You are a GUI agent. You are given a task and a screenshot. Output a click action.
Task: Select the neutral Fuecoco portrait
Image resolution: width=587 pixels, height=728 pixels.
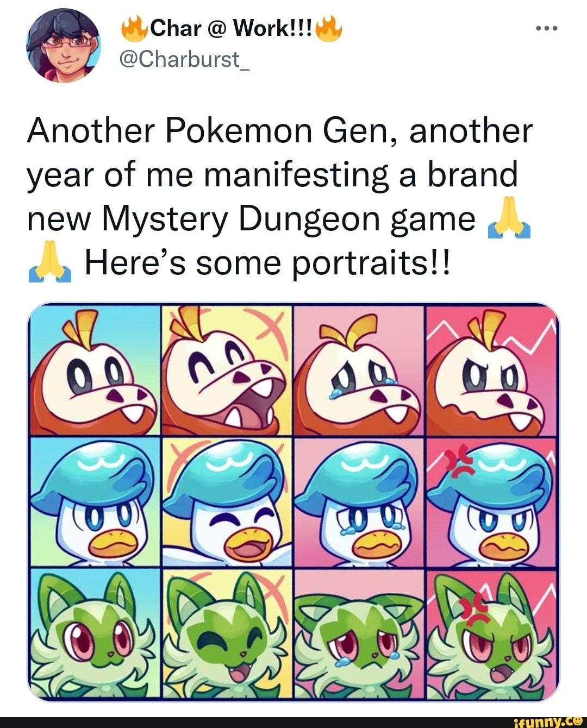point(95,369)
